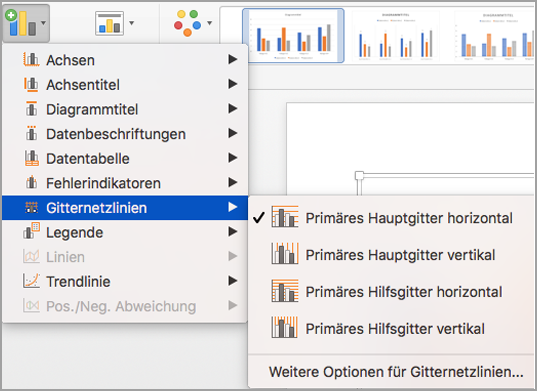Open the Quick Layout icon

(x=110, y=23)
